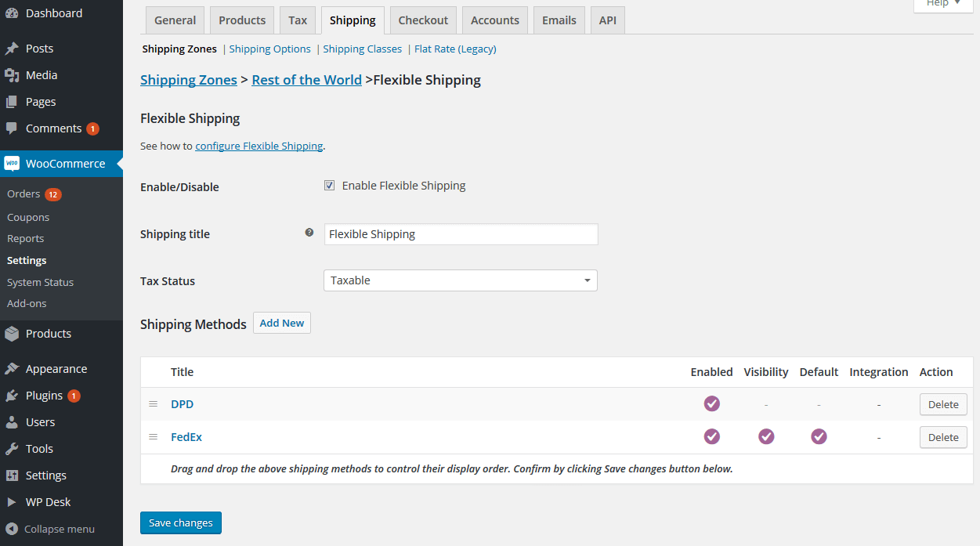
Task: Delete the DPD shipping method
Action: (x=943, y=404)
